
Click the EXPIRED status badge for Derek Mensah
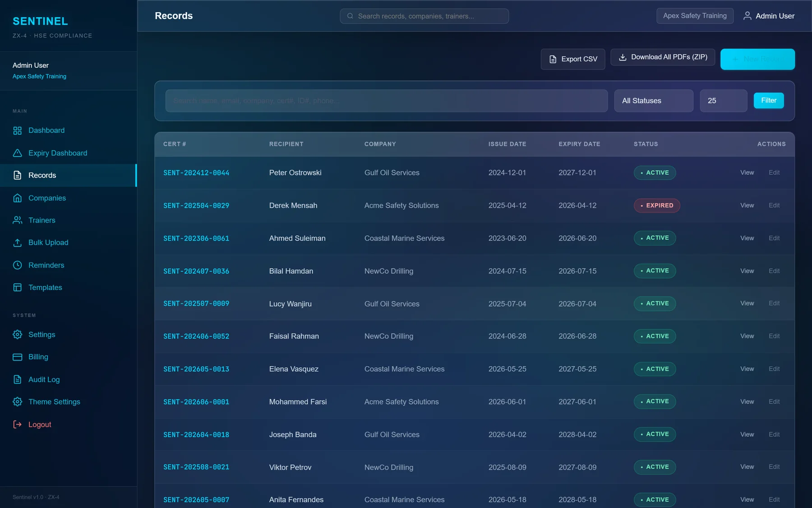[657, 205]
